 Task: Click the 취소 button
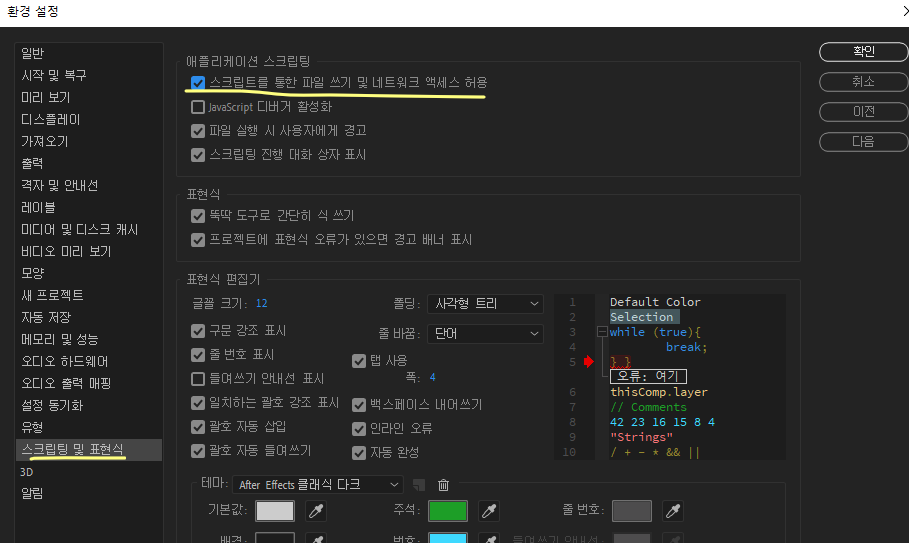pyautogui.click(x=863, y=82)
